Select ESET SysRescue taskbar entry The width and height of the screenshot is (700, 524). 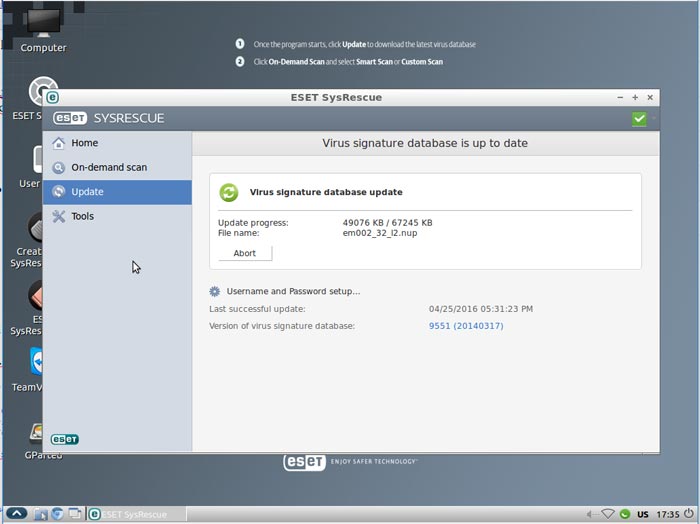(136, 514)
